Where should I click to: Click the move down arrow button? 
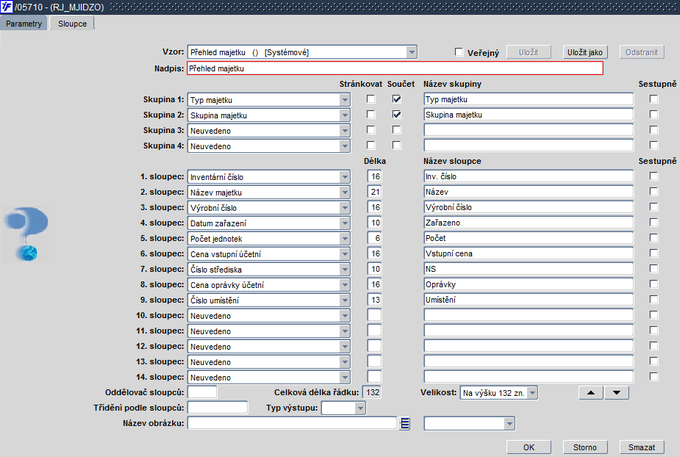[617, 393]
